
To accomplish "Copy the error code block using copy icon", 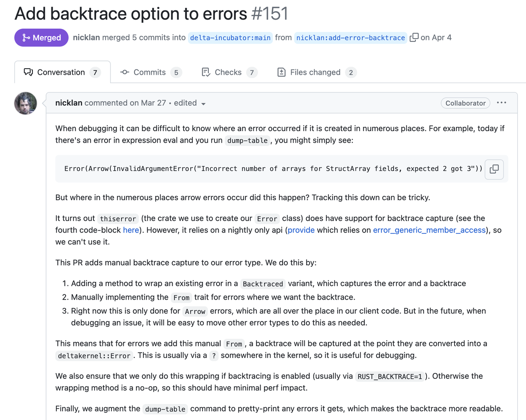I will (x=494, y=169).
